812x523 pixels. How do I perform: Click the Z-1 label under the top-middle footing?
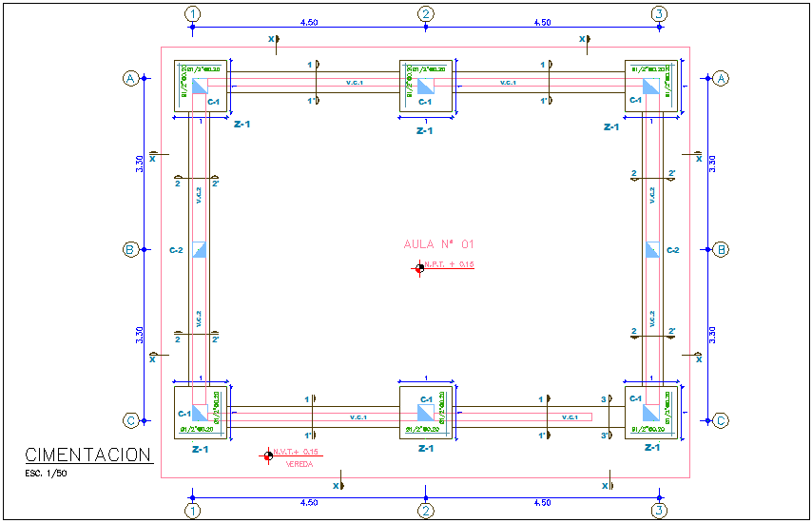425,130
